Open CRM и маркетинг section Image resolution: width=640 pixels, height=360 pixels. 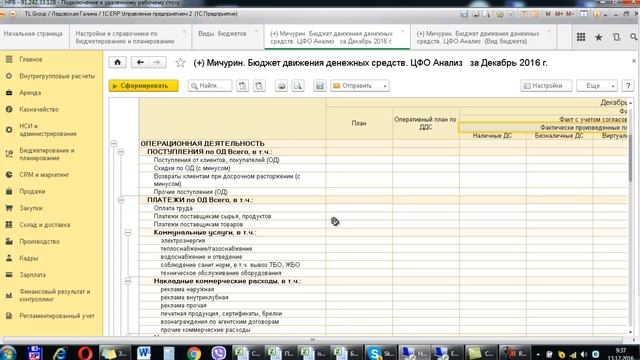(44, 175)
